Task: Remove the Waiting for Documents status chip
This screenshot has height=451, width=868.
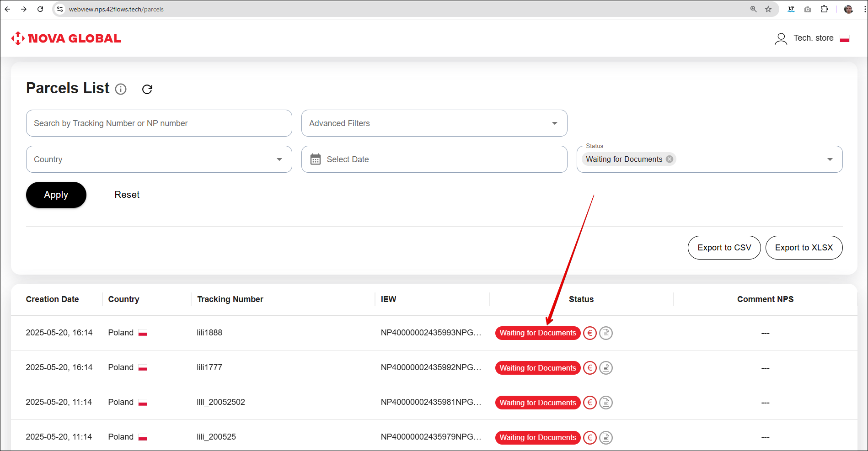Action: (670, 159)
